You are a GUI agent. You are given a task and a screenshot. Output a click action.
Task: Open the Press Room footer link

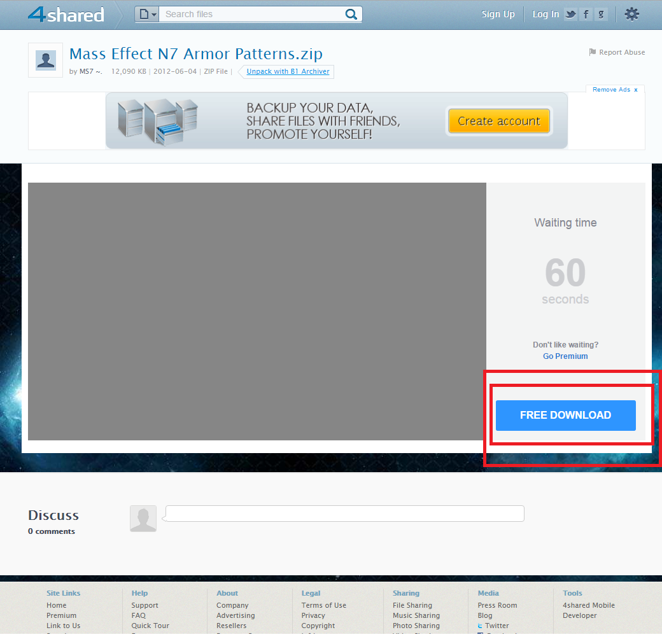click(x=497, y=605)
